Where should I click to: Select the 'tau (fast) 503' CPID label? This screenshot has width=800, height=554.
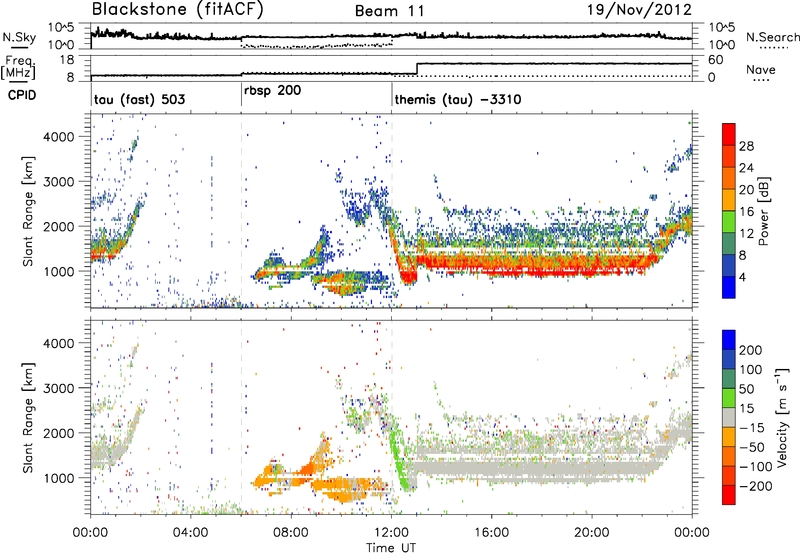coord(139,99)
